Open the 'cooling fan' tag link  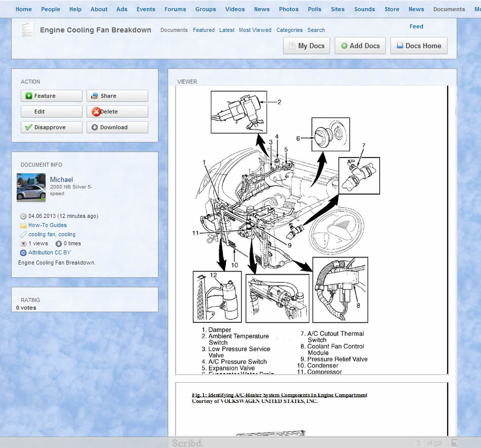(42, 234)
